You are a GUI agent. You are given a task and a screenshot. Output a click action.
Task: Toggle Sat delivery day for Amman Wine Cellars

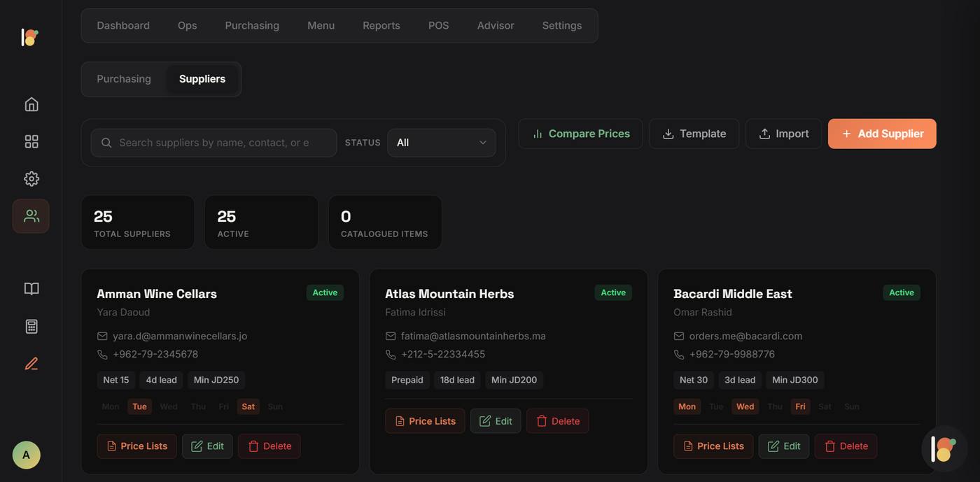click(x=248, y=406)
